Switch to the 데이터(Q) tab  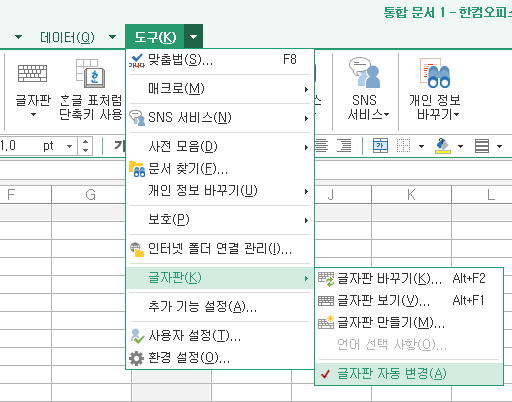[x=67, y=37]
